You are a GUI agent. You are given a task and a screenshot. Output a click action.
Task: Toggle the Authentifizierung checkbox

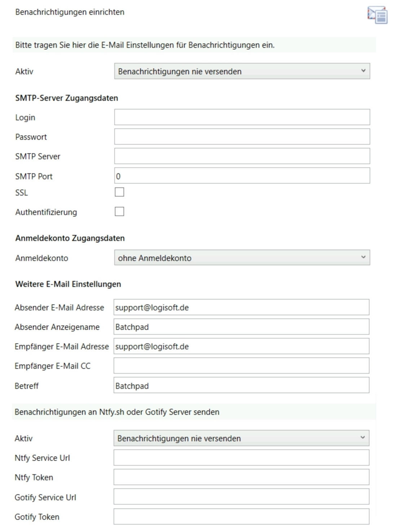coord(119,211)
